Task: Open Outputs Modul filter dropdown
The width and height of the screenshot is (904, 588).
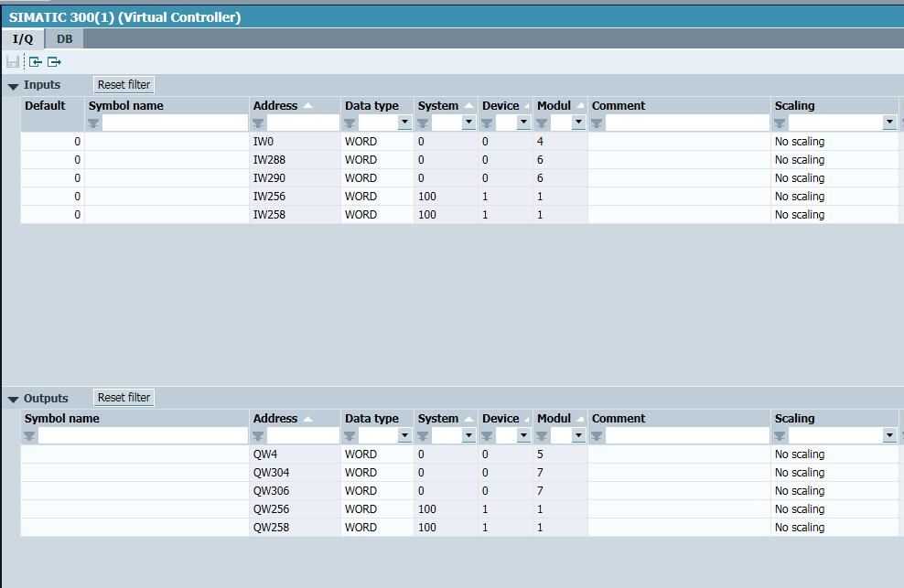Action: tap(578, 435)
